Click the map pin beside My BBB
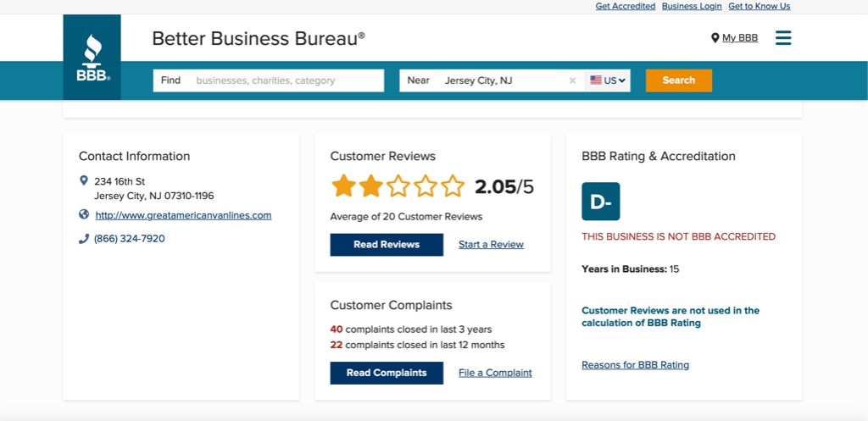This screenshot has width=868, height=421. tap(715, 38)
